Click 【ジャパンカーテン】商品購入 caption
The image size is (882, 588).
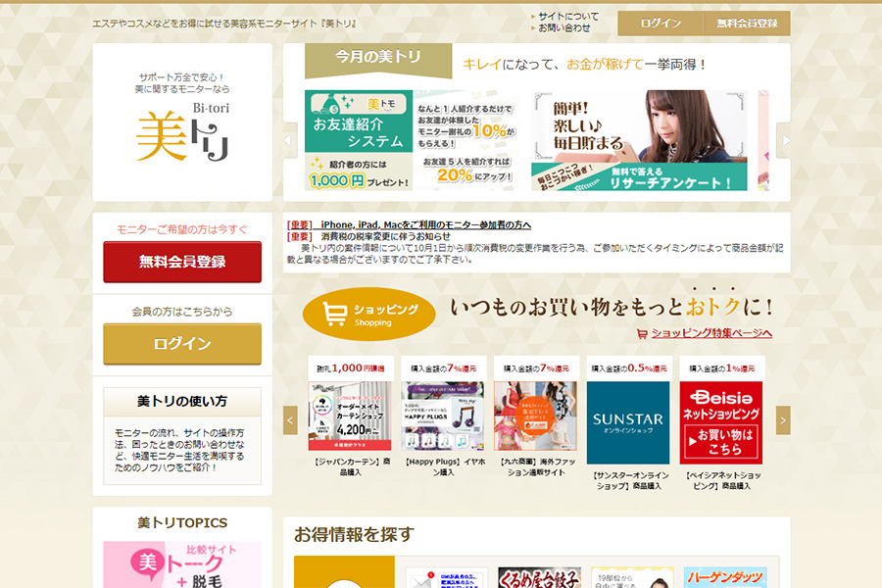tap(350, 467)
